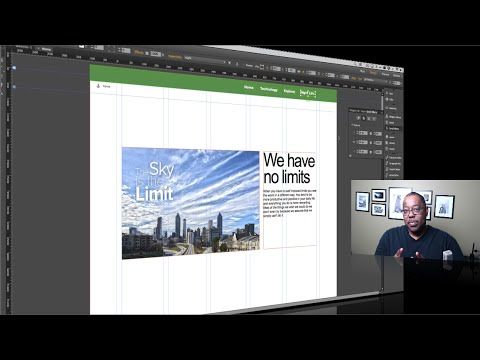
Task: Click the Technology link in green navigation bar
Action: click(269, 89)
